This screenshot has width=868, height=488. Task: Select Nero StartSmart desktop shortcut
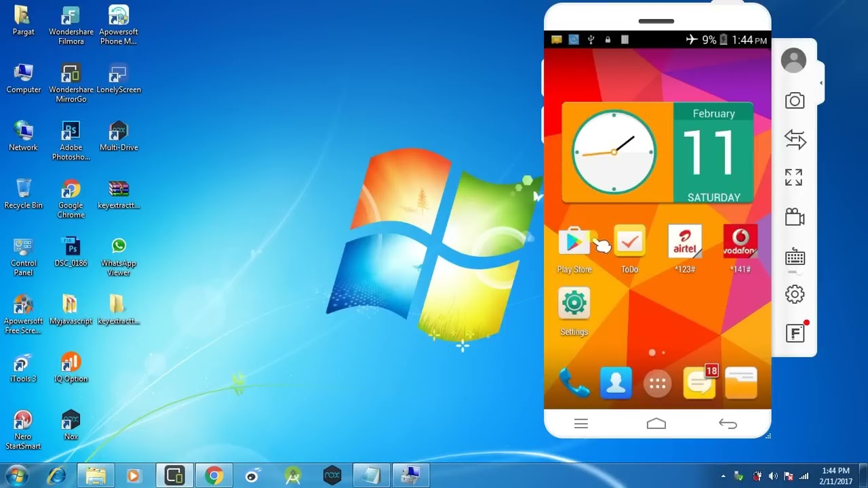23,430
